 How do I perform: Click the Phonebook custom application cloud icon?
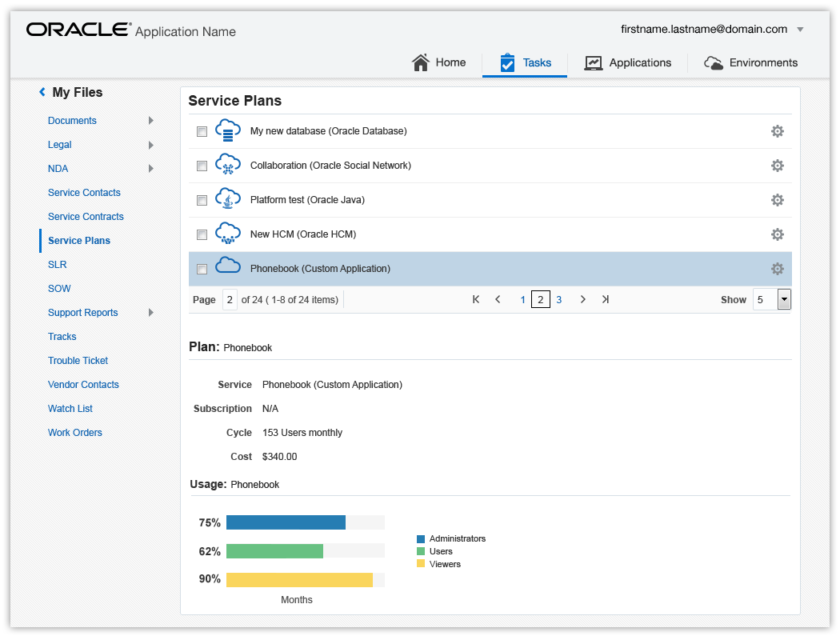point(228,265)
